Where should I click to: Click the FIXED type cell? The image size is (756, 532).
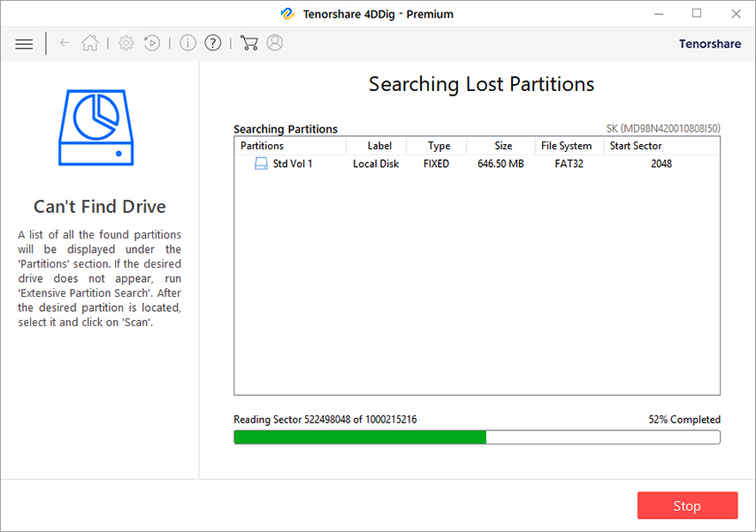(x=436, y=163)
